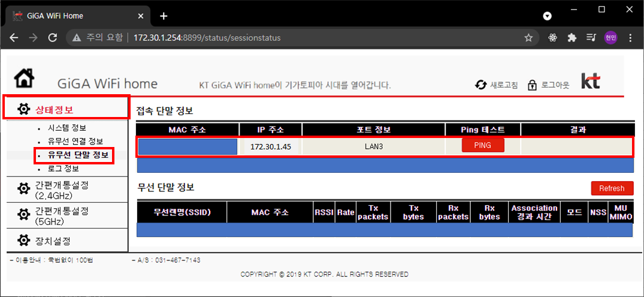Click the 새로고침 refresh icon

[480, 85]
